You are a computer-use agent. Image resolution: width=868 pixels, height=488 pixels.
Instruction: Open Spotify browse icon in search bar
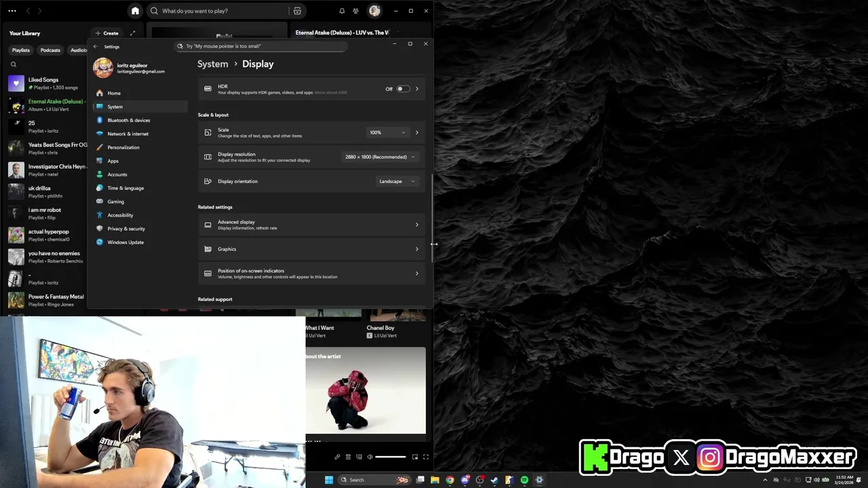297,11
